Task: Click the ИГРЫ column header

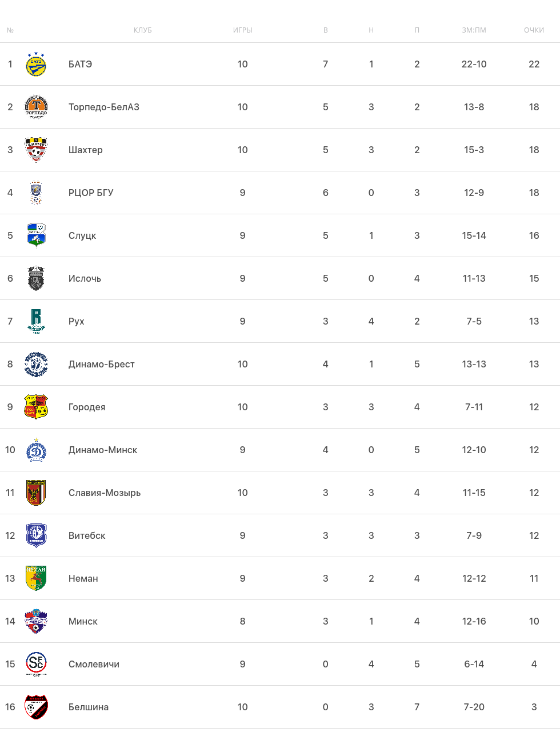Action: (x=242, y=30)
